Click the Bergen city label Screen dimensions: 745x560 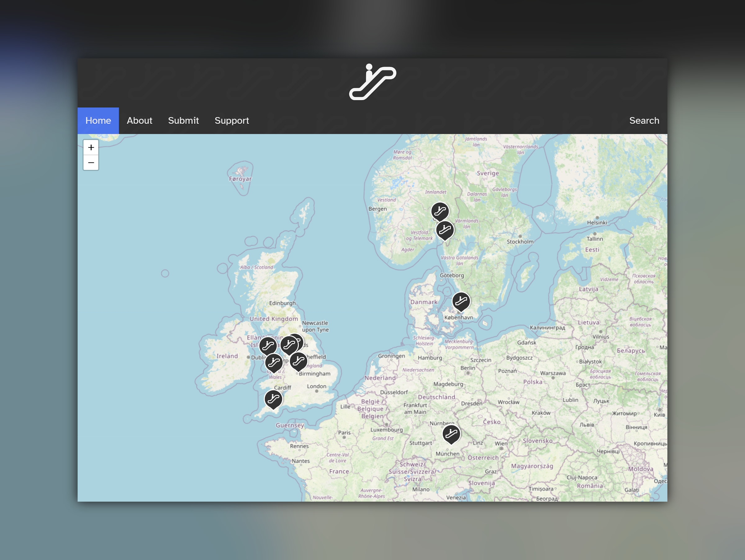377,209
